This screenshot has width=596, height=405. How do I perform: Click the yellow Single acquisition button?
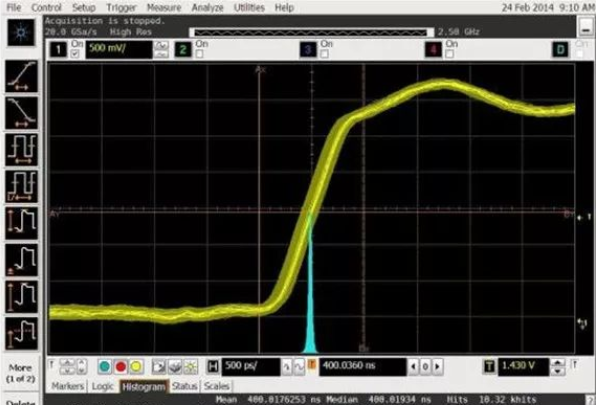click(136, 367)
